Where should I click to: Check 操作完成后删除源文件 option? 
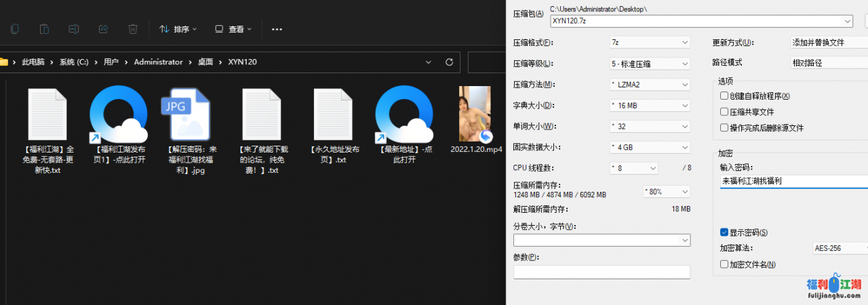[724, 128]
